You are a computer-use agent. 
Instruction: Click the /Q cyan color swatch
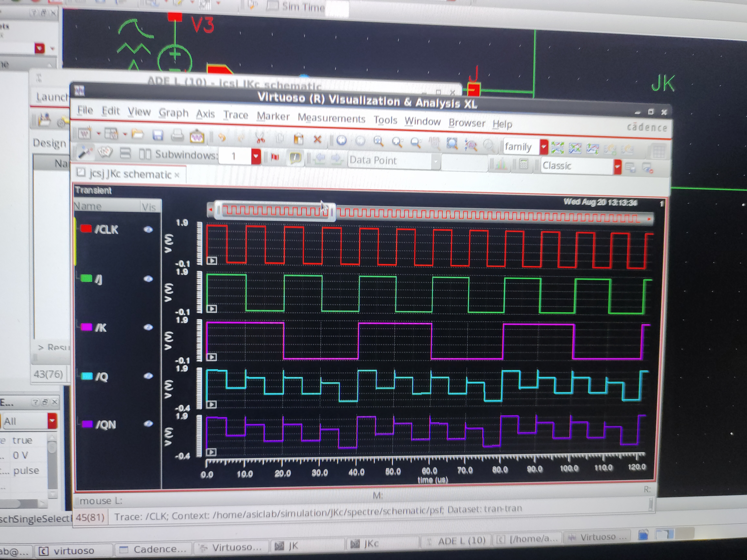point(87,376)
